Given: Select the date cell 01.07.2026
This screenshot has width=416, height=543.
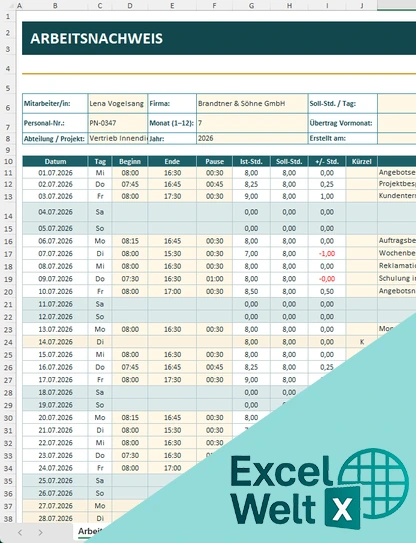Looking at the screenshot, I should pyautogui.click(x=55, y=172).
